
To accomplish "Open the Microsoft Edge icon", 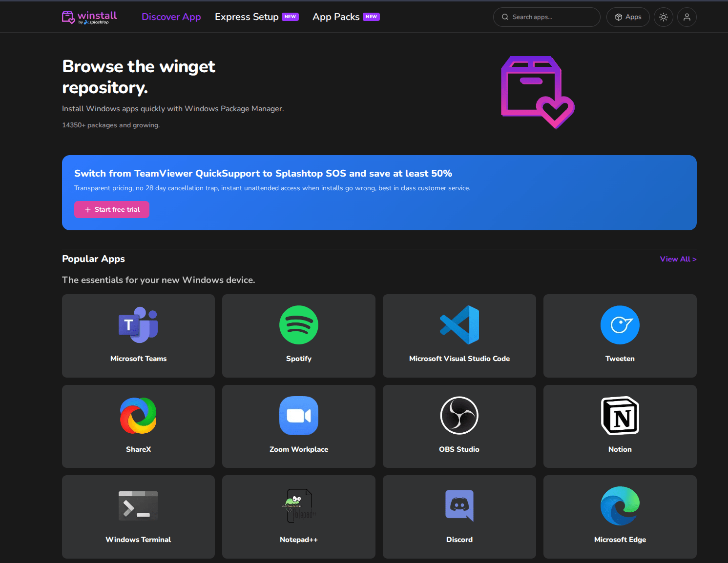I will point(620,506).
